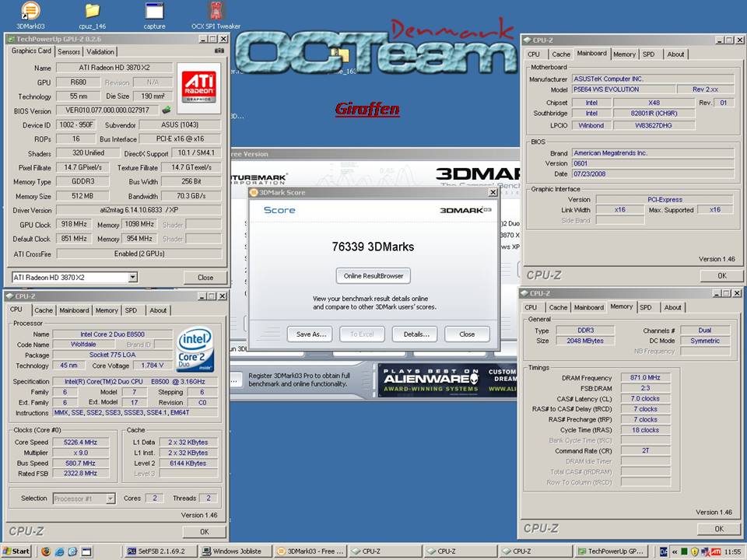Image resolution: width=747 pixels, height=560 pixels.
Task: Launch Internet Explorer from quick launch
Action: point(60,551)
